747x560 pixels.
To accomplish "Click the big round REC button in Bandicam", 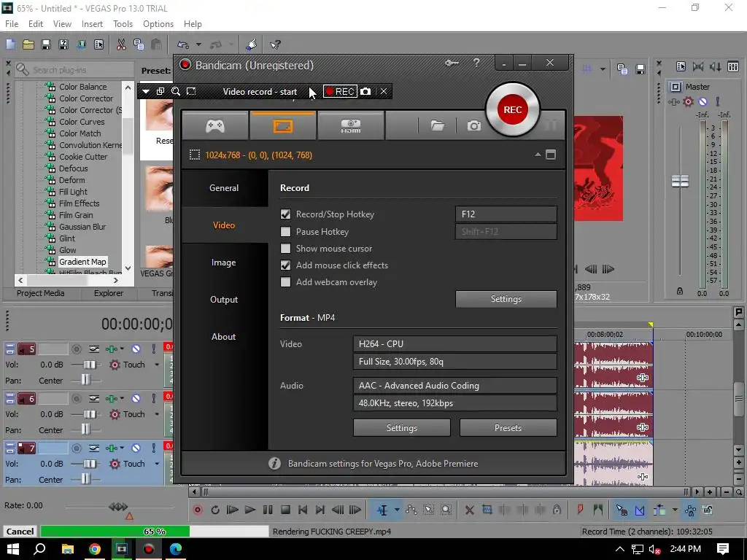I will pos(513,109).
